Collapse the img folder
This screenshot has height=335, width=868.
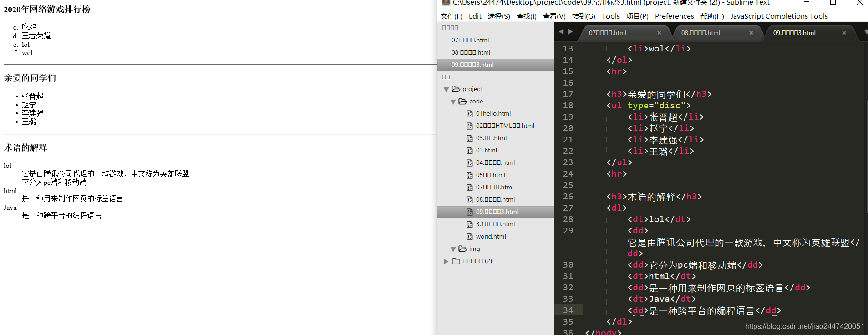pyautogui.click(x=453, y=249)
